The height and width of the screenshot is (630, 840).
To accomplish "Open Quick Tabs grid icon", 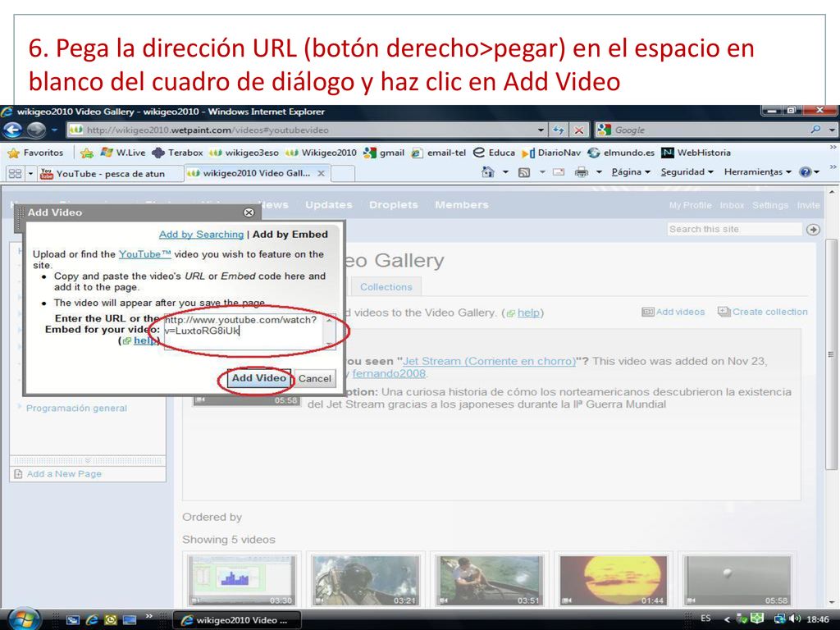I will pos(15,174).
